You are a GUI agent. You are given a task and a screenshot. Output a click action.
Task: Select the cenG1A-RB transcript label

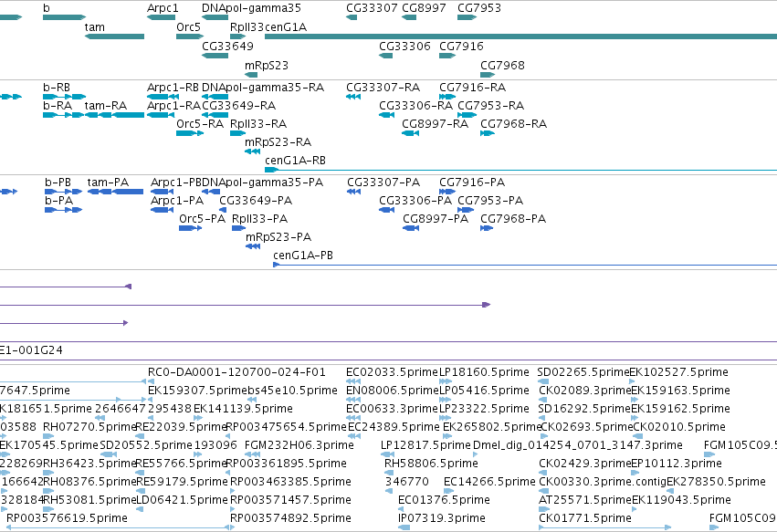295,161
